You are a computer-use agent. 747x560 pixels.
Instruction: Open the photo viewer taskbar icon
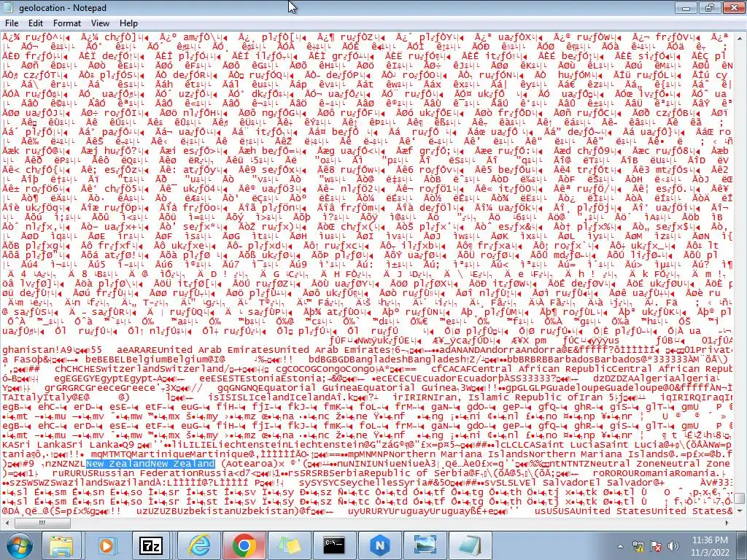tap(425, 545)
